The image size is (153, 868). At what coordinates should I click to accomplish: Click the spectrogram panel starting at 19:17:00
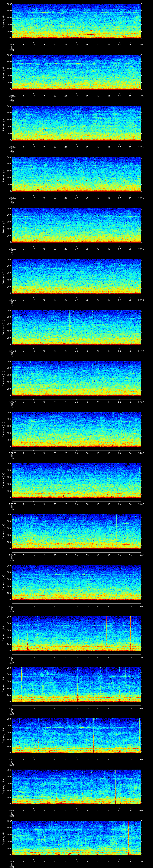click(76, 174)
